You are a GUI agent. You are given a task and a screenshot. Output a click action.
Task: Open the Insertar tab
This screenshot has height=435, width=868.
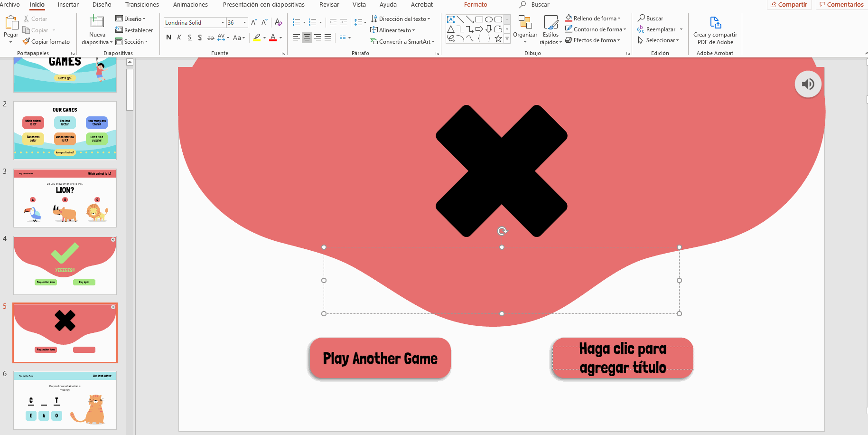pyautogui.click(x=68, y=4)
